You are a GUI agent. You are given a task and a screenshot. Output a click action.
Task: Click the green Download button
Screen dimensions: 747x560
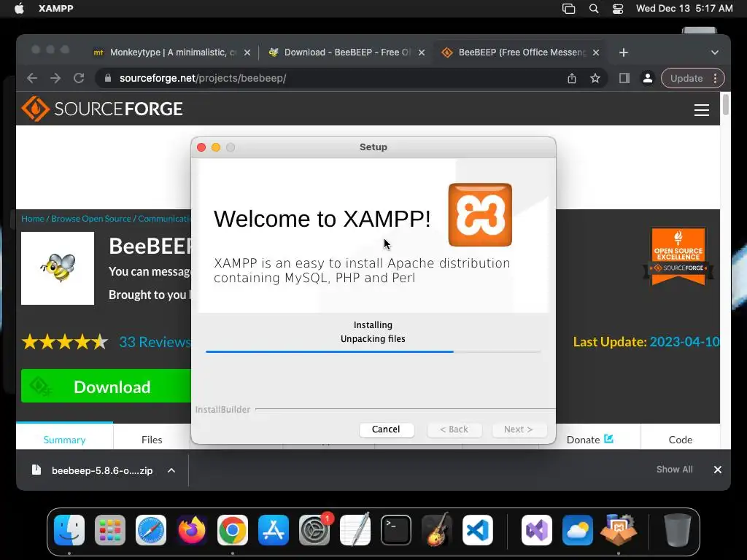107,386
